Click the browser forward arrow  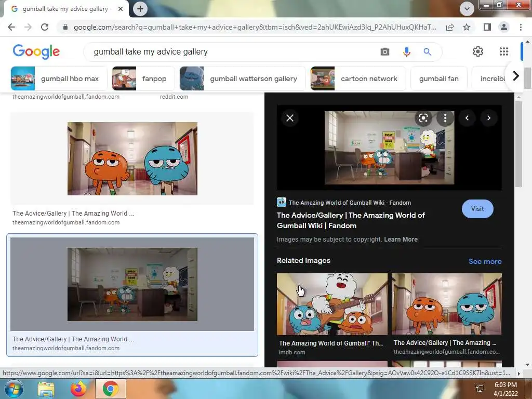click(28, 27)
